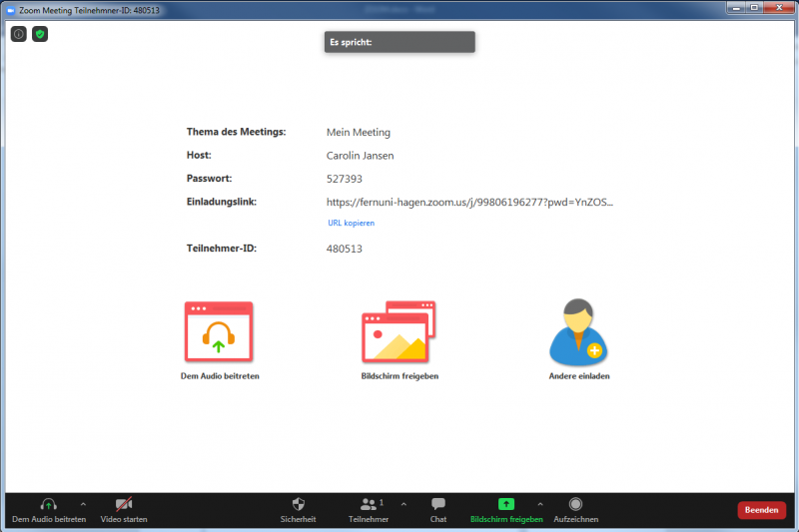Click the Host label
The height and width of the screenshot is (532, 799).
(199, 156)
